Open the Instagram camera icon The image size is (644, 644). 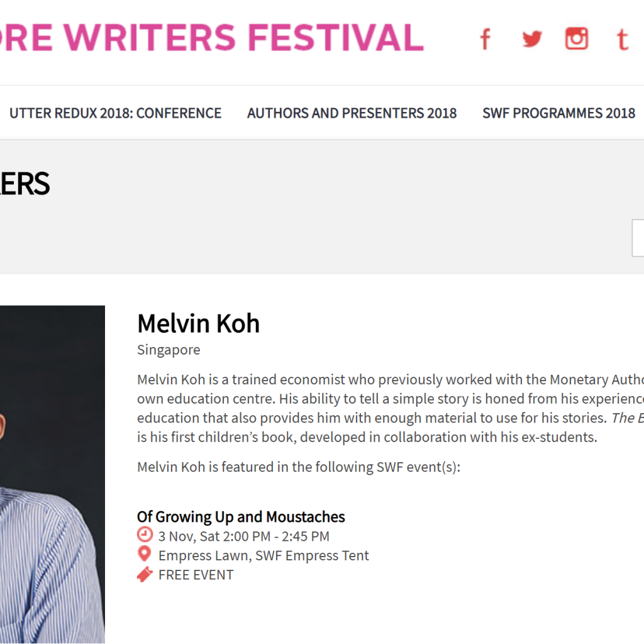click(x=577, y=38)
